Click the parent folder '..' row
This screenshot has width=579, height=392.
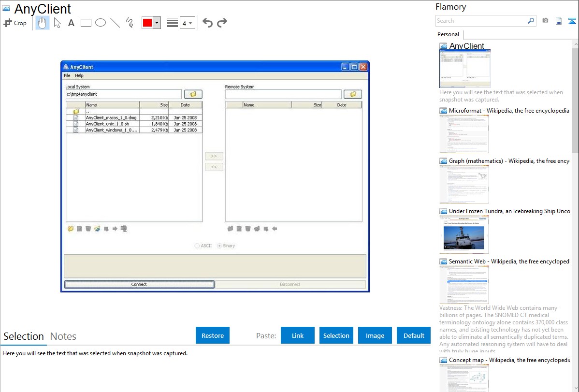tap(134, 111)
